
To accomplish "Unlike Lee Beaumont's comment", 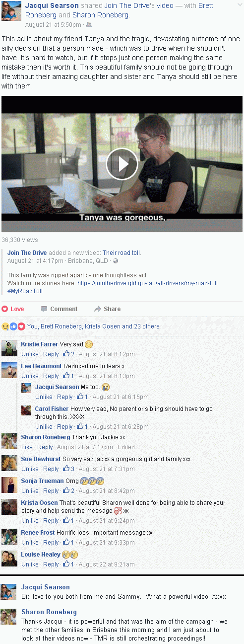I will [30, 376].
